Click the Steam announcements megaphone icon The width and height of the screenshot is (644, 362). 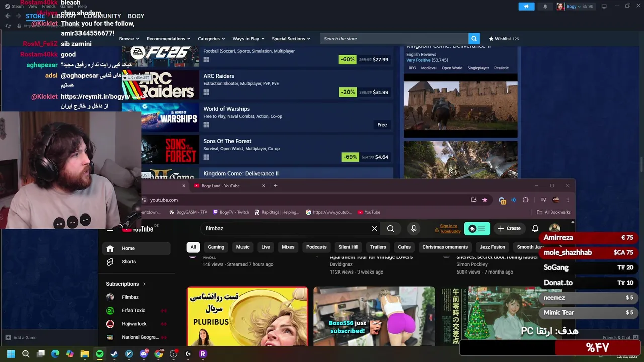(526, 6)
